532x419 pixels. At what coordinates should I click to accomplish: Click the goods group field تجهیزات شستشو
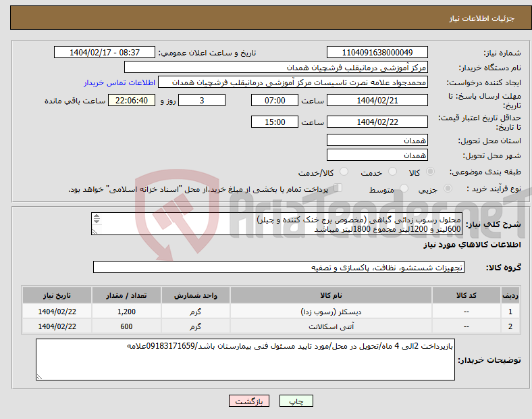pos(279,267)
